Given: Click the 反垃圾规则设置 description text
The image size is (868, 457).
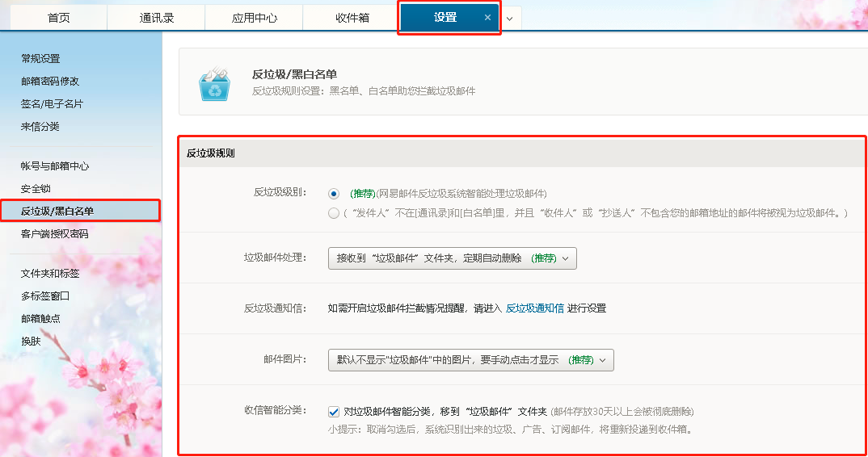Looking at the screenshot, I should (364, 90).
